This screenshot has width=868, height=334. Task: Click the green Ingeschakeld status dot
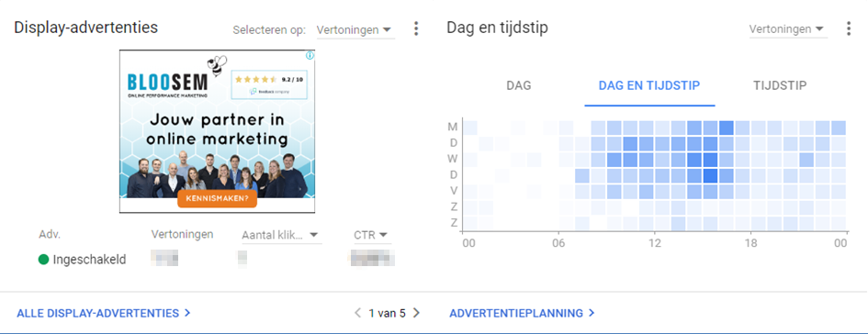(44, 259)
